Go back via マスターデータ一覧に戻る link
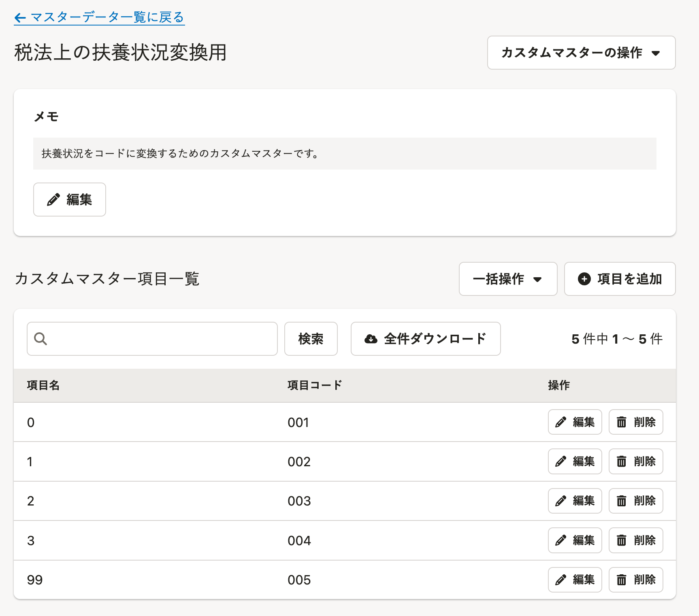This screenshot has height=616, width=699. [107, 17]
